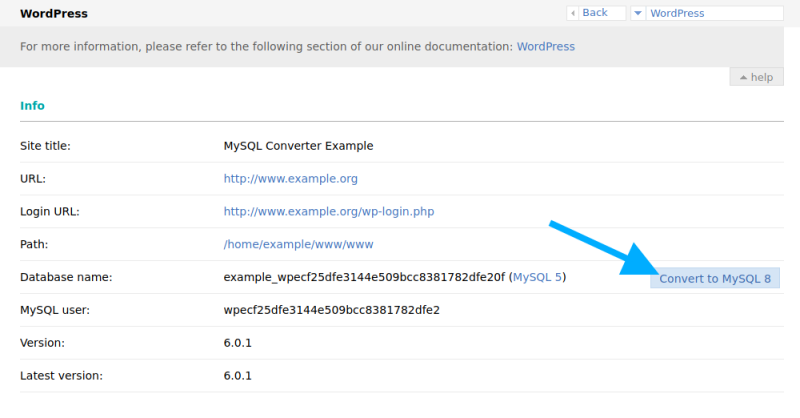This screenshot has height=418, width=800.
Task: Open the wp-login.php login URL
Action: coord(329,211)
